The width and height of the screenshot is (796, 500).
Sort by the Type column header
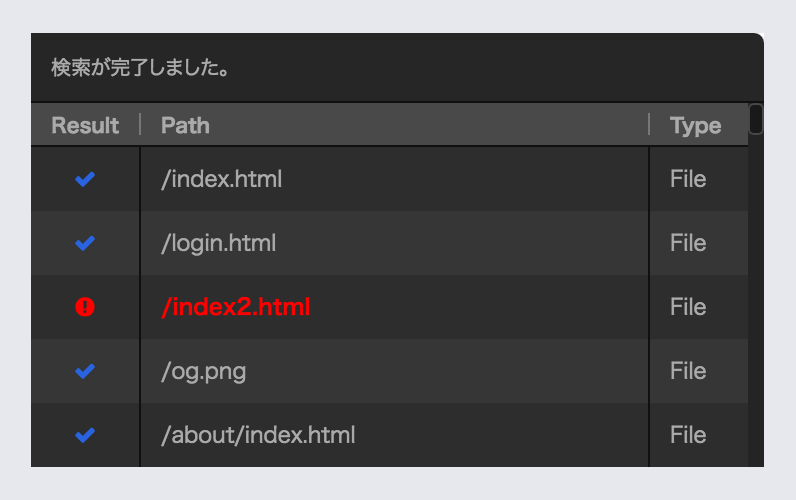(695, 125)
